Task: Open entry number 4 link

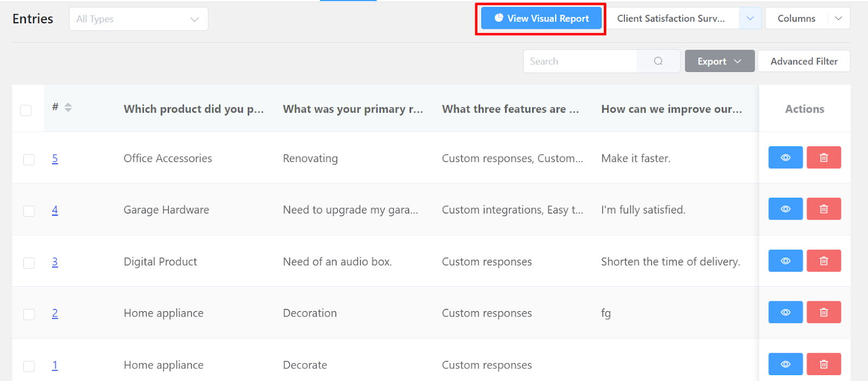Action: pyautogui.click(x=55, y=210)
